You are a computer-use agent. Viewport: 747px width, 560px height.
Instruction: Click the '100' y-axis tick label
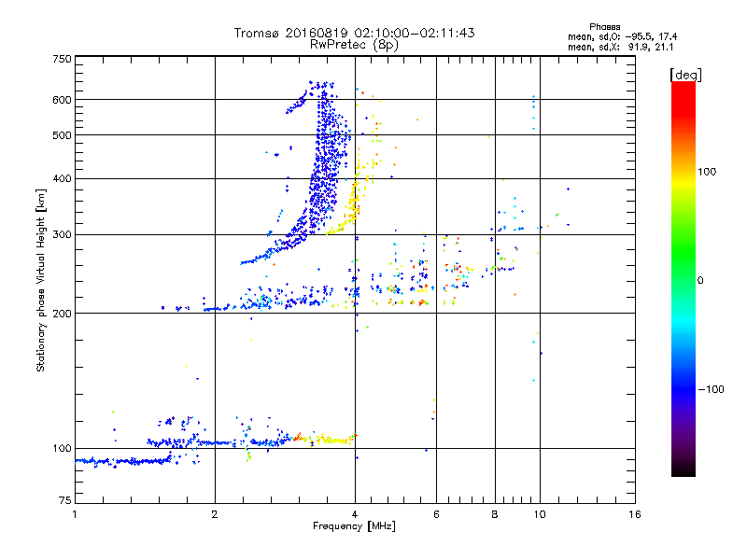62,448
